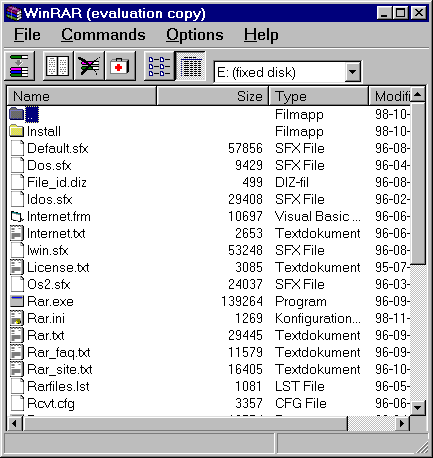
Task: Click the vertical scrollbar up arrow
Action: pyautogui.click(x=418, y=95)
